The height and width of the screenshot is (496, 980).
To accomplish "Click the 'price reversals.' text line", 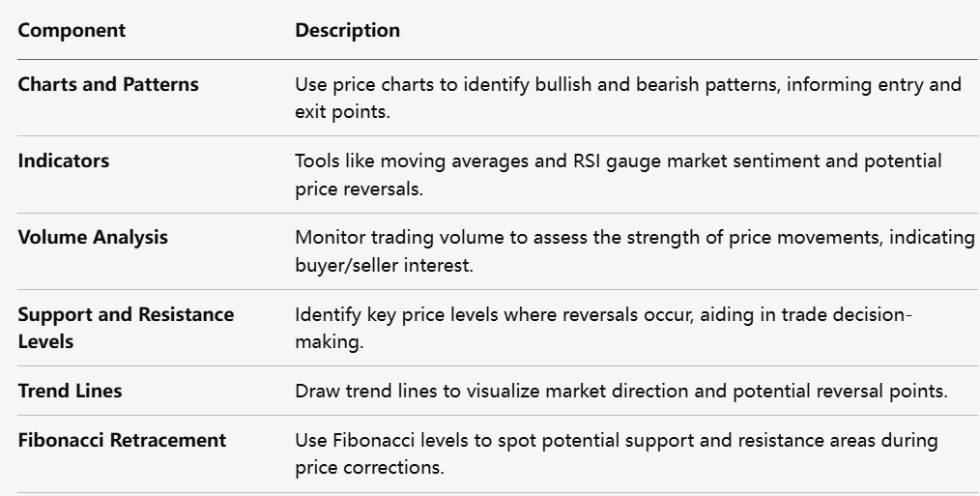I will click(x=359, y=189).
